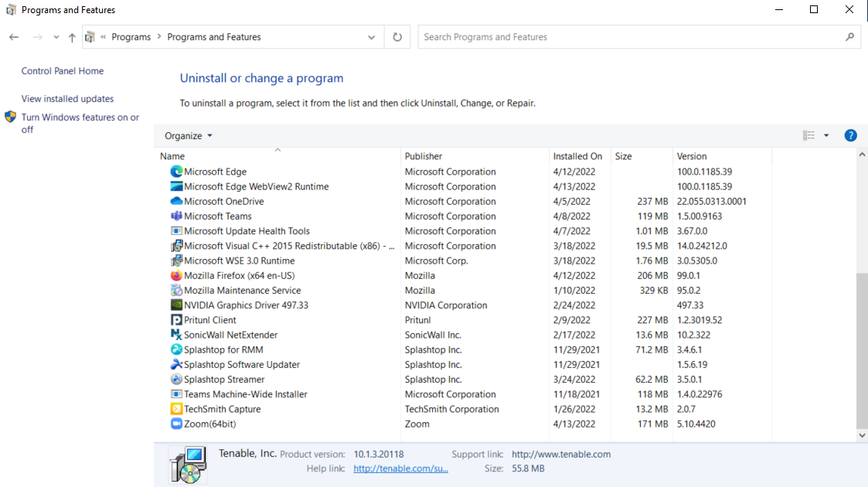The width and height of the screenshot is (868, 487).
Task: Open Turn Windows features on or off
Action: [x=80, y=123]
